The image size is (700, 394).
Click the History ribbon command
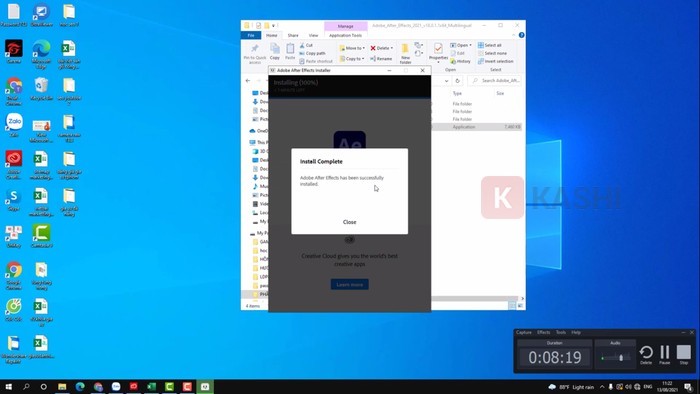tap(460, 61)
